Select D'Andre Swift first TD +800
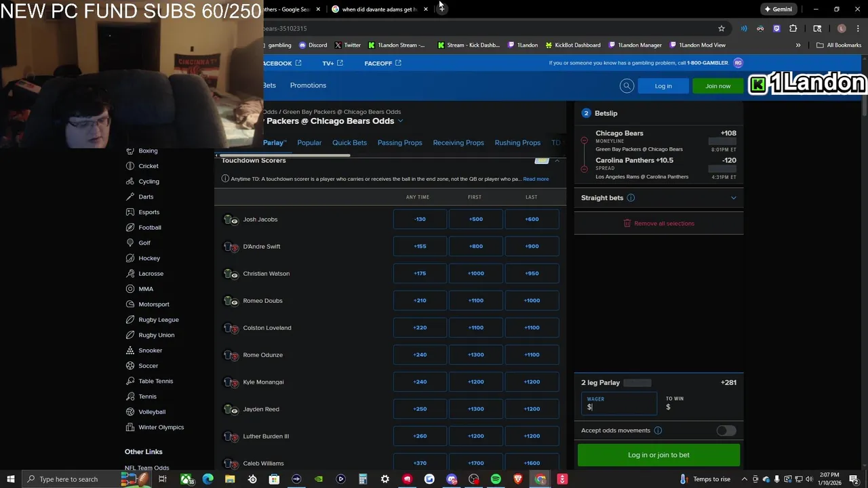 click(x=475, y=247)
